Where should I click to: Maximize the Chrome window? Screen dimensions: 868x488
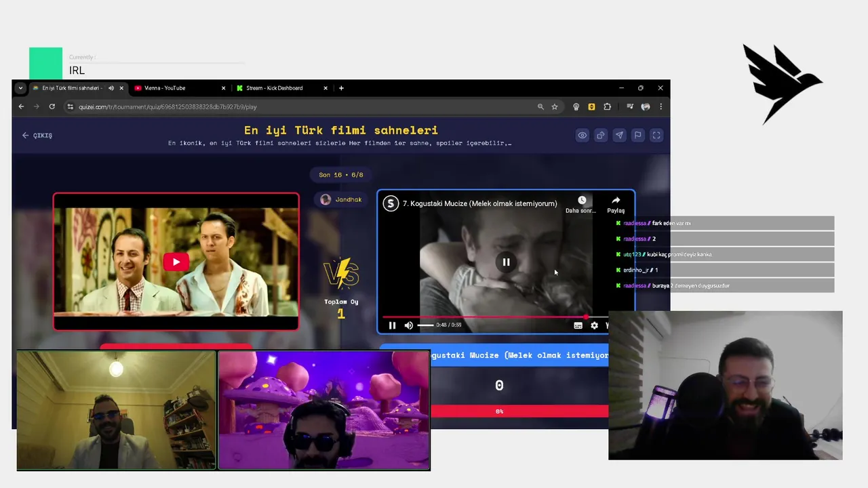[x=640, y=88]
